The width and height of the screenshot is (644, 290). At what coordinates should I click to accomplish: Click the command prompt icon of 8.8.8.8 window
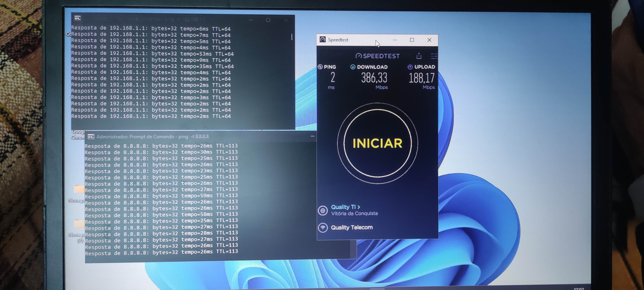[x=91, y=137]
